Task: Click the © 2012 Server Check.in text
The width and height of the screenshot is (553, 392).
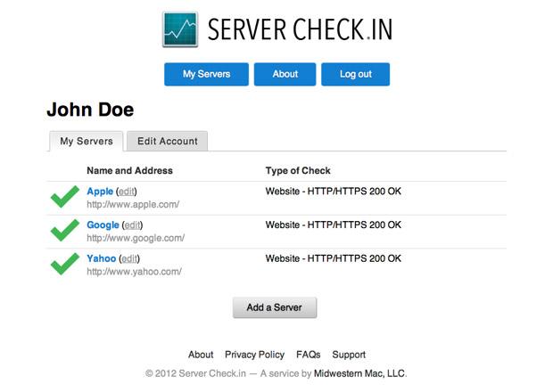Action: point(195,373)
